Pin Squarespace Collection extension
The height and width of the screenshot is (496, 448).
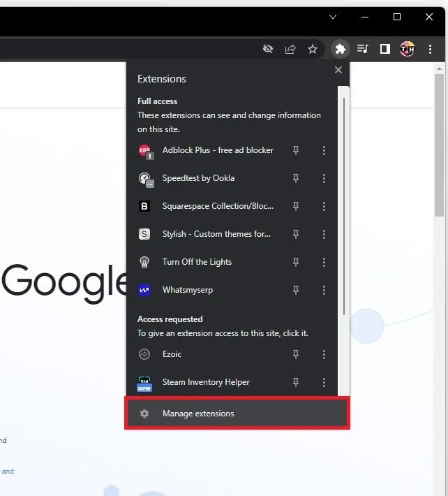pos(296,206)
